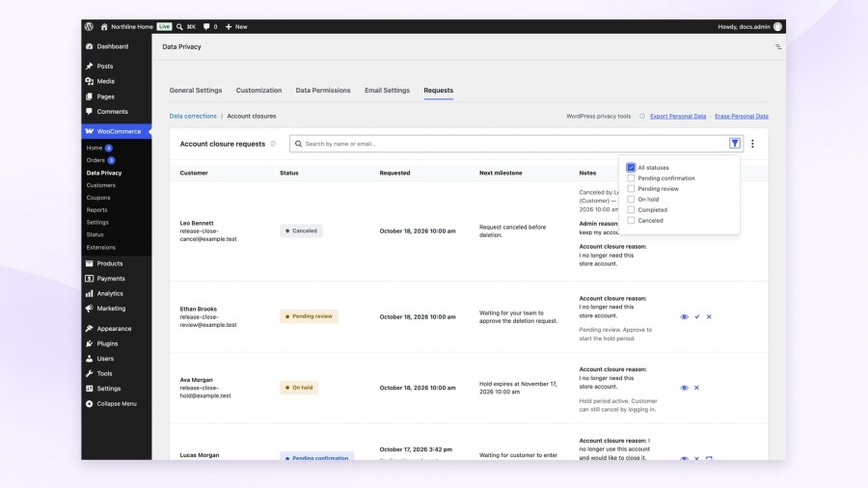The width and height of the screenshot is (868, 488).
Task: Check the On hold filter
Action: pos(631,200)
